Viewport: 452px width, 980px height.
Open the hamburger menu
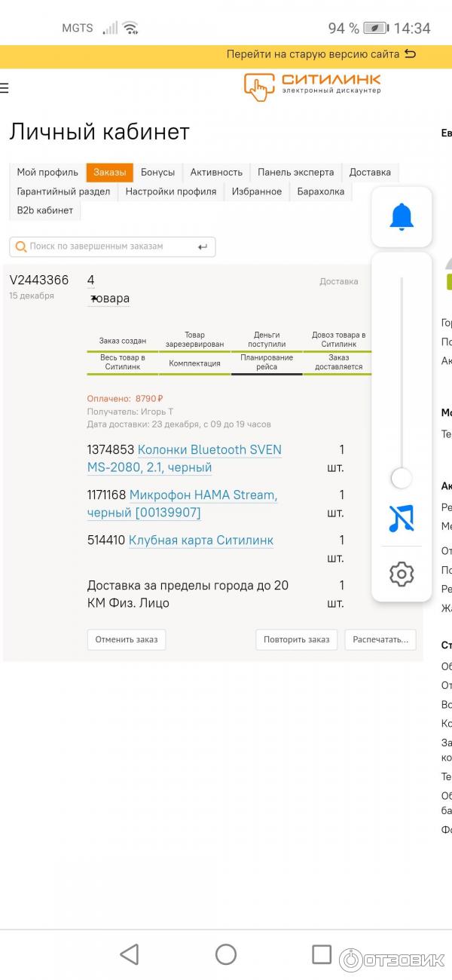(x=5, y=88)
